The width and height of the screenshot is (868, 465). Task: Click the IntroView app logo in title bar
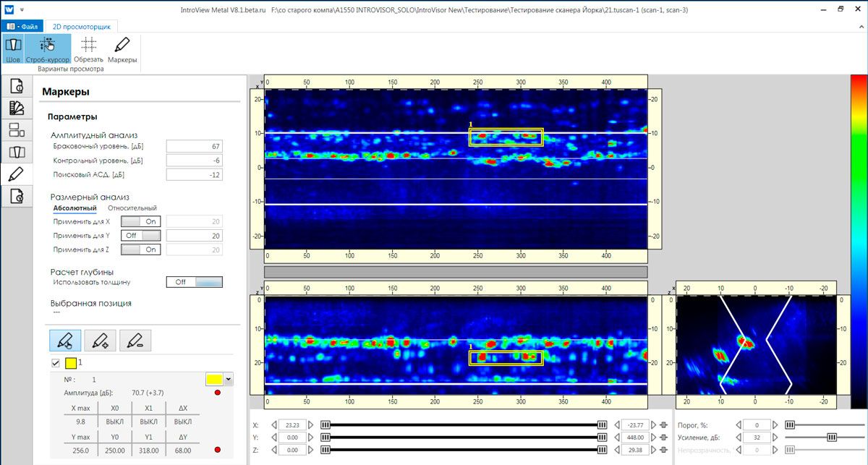9,10
